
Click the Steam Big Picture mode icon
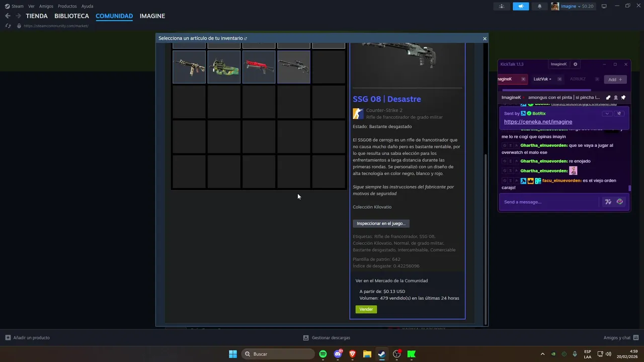pyautogui.click(x=604, y=6)
